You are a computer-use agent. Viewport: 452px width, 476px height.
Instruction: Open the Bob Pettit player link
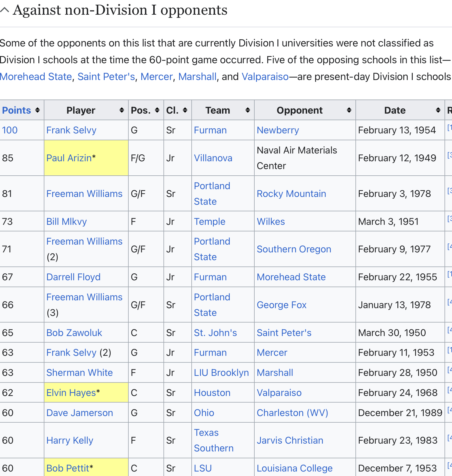point(68,468)
